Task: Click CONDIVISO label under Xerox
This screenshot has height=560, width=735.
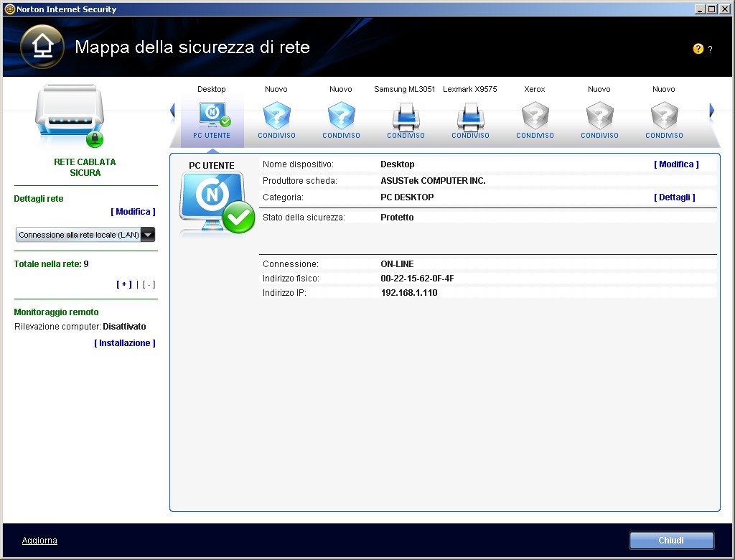Action: (535, 136)
